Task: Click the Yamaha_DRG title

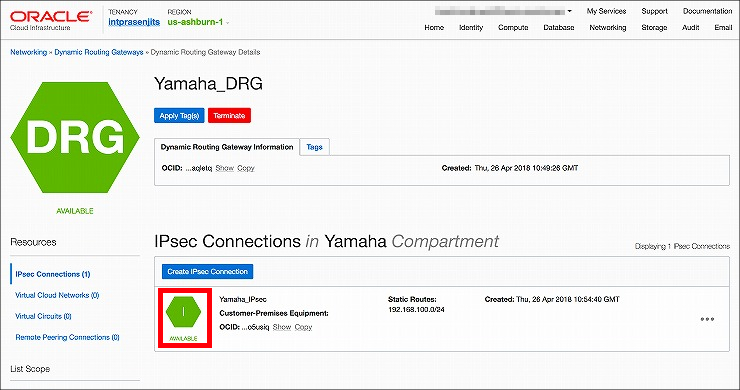Action: 209,84
